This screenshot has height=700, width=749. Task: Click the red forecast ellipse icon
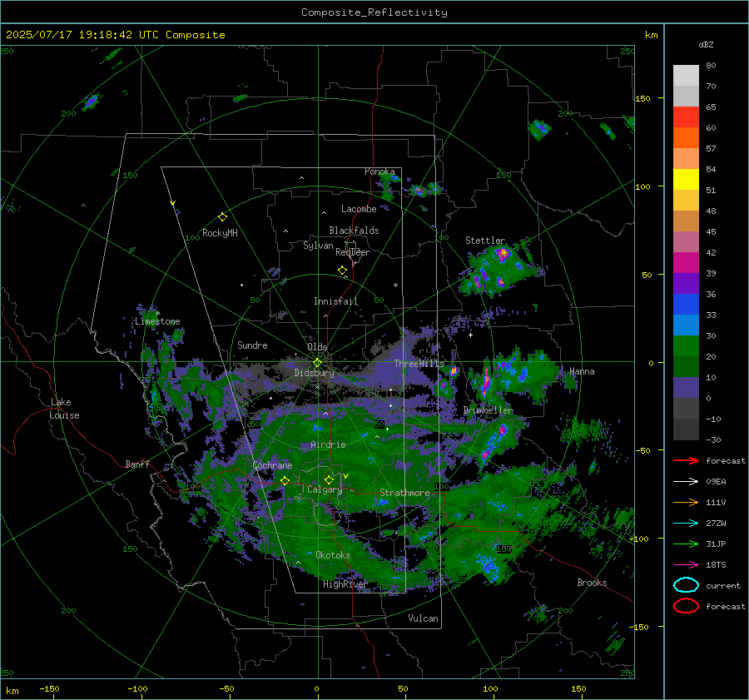pos(686,606)
